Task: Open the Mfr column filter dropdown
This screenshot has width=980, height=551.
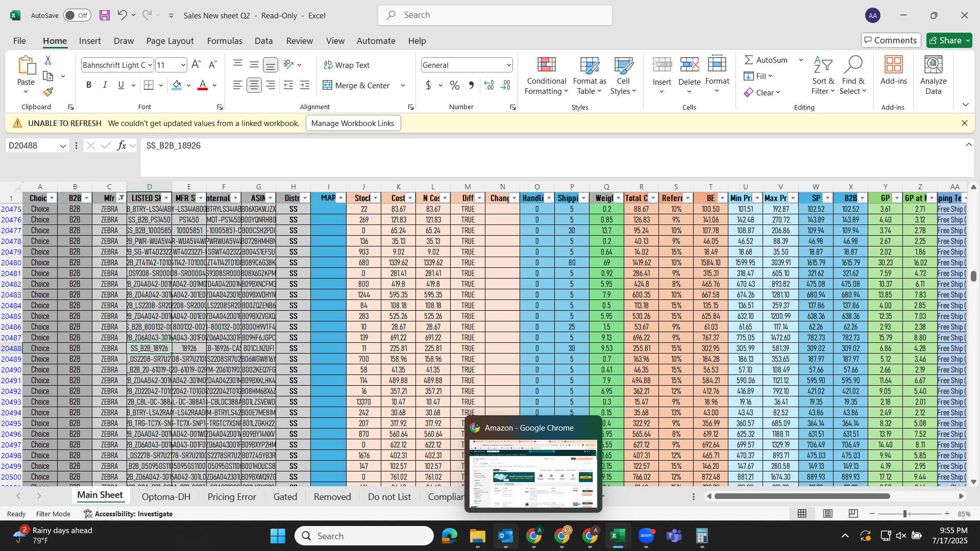Action: click(x=121, y=198)
